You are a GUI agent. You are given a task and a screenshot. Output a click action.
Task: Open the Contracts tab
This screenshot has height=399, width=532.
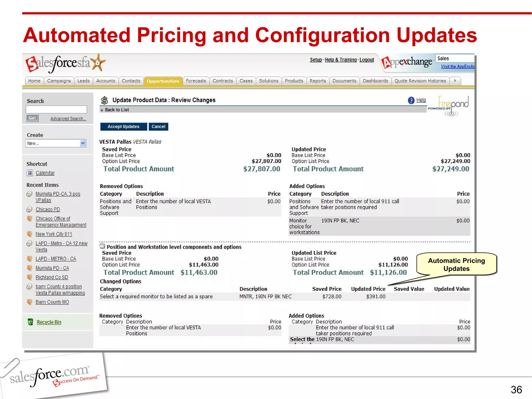tap(223, 81)
